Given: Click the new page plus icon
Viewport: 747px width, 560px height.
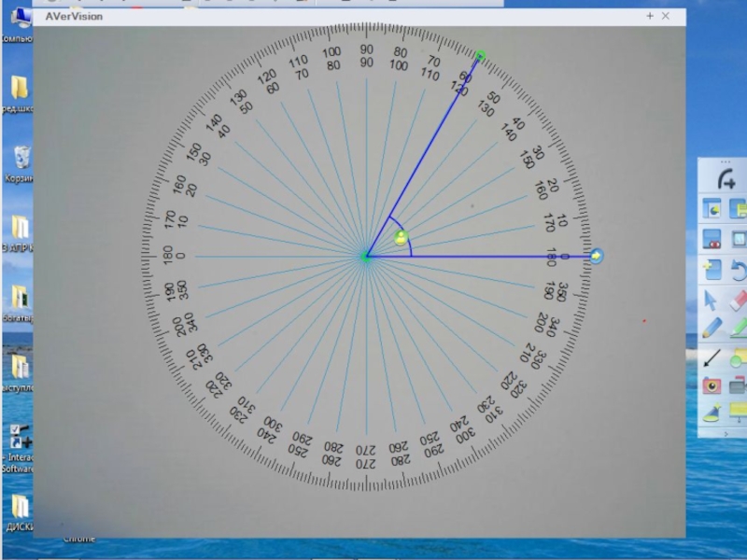Looking at the screenshot, I should pyautogui.click(x=712, y=271).
